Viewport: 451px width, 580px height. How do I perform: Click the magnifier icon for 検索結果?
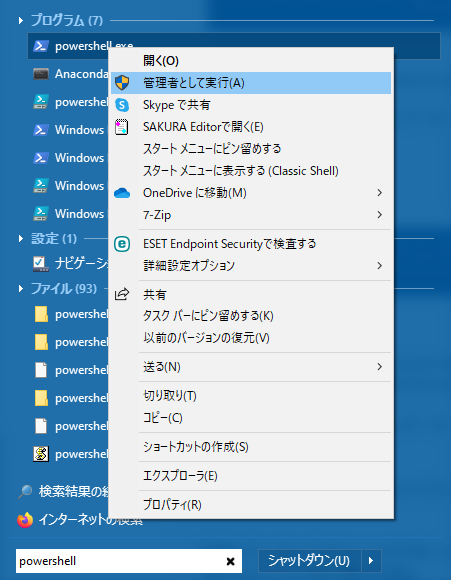tap(25, 492)
